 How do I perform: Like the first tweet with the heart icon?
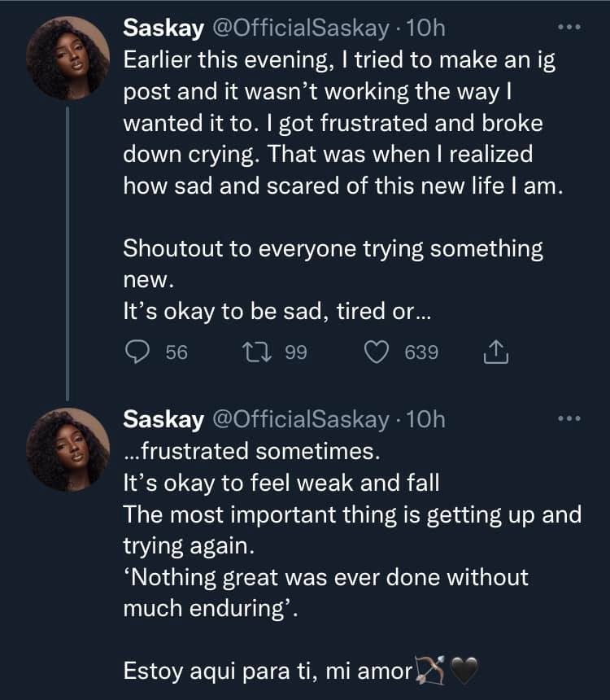pyautogui.click(x=375, y=352)
